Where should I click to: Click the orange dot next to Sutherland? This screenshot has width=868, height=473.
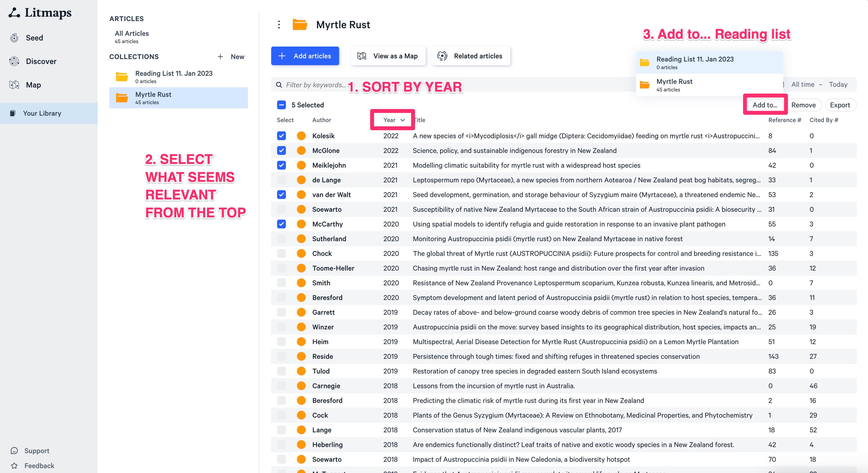coord(301,239)
